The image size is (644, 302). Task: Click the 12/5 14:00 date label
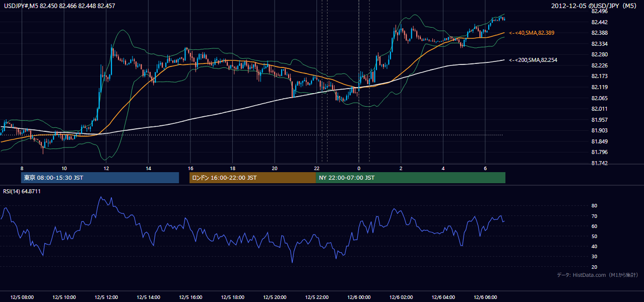(x=148, y=297)
